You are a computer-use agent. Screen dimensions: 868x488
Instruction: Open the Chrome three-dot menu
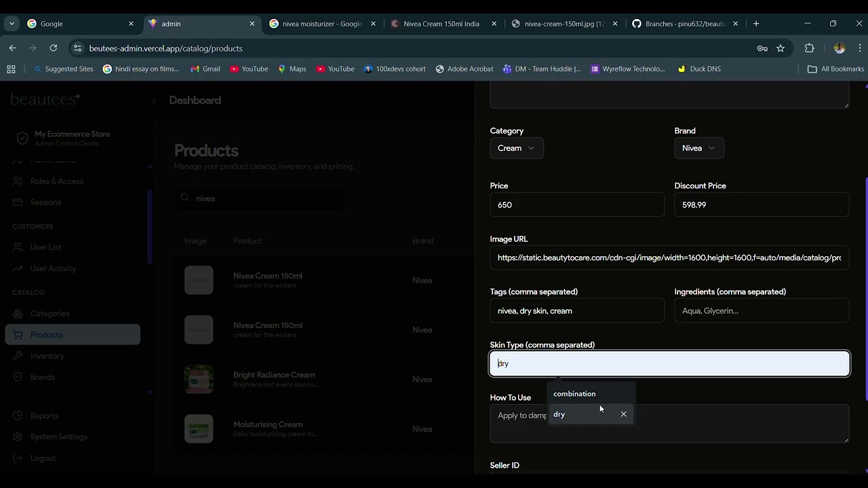(x=860, y=48)
